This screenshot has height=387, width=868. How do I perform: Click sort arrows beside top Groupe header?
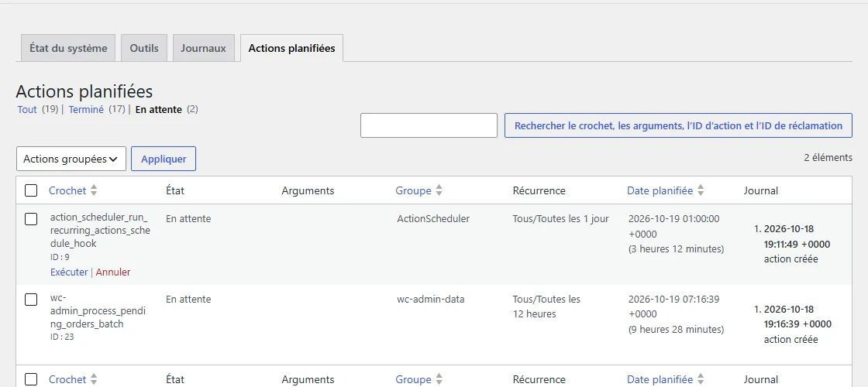point(439,190)
